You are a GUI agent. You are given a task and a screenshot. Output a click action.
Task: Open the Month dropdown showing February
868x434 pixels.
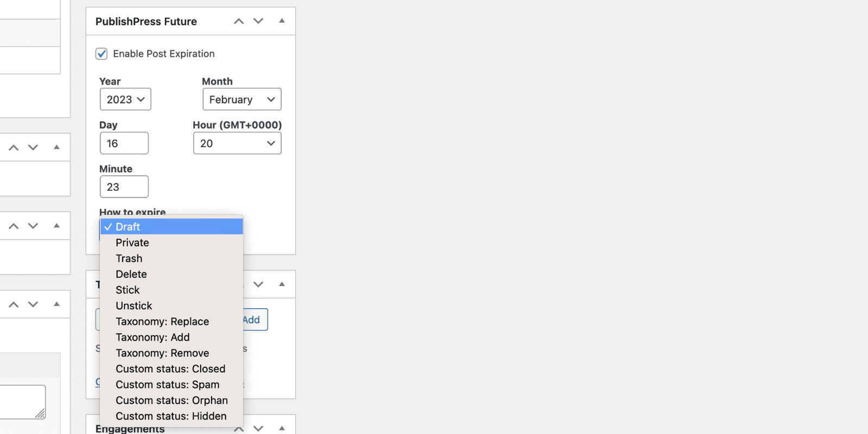242,99
